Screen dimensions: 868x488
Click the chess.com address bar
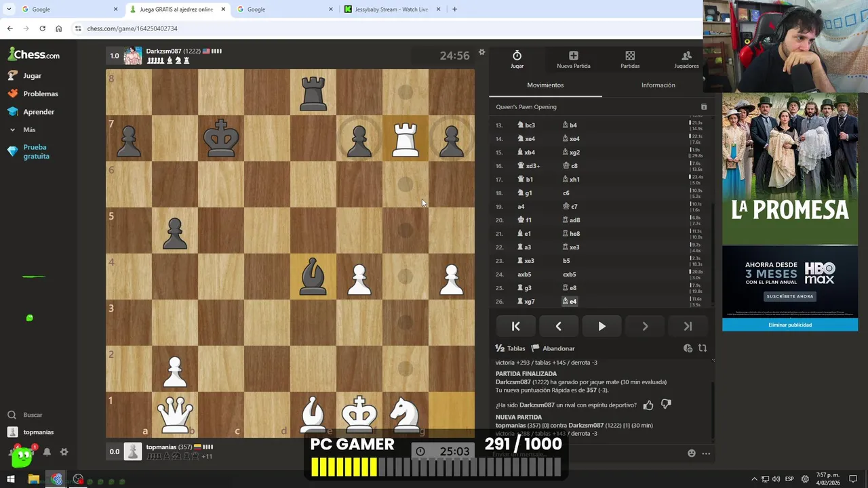click(387, 28)
